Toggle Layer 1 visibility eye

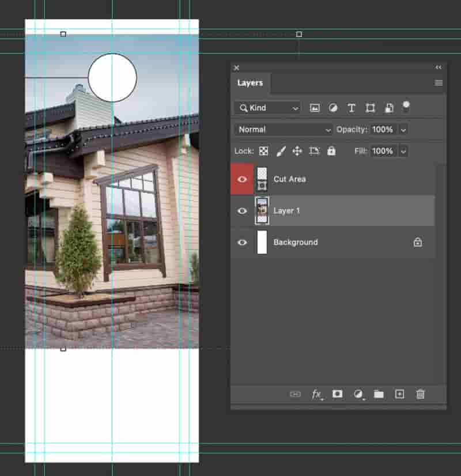pos(242,211)
